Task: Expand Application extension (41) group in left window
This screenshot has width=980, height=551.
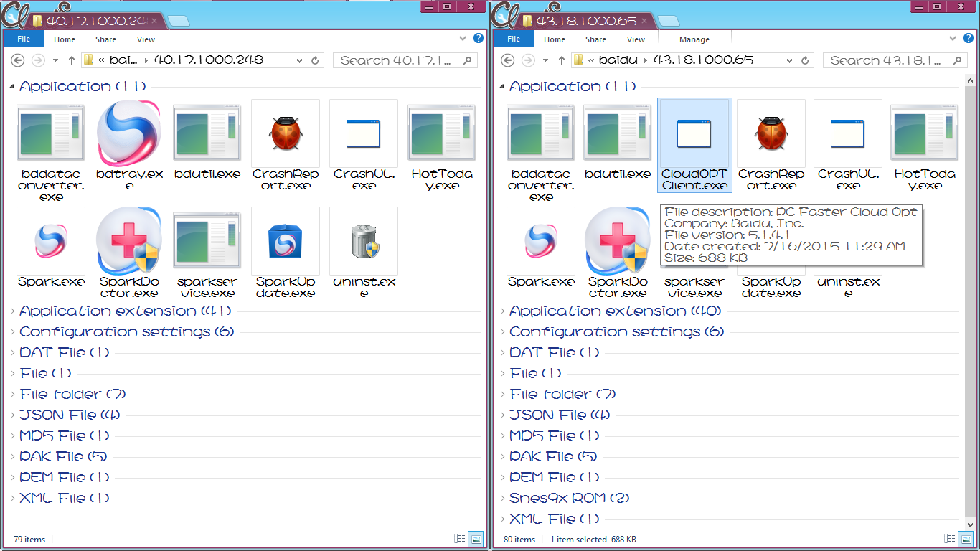Action: (12, 311)
